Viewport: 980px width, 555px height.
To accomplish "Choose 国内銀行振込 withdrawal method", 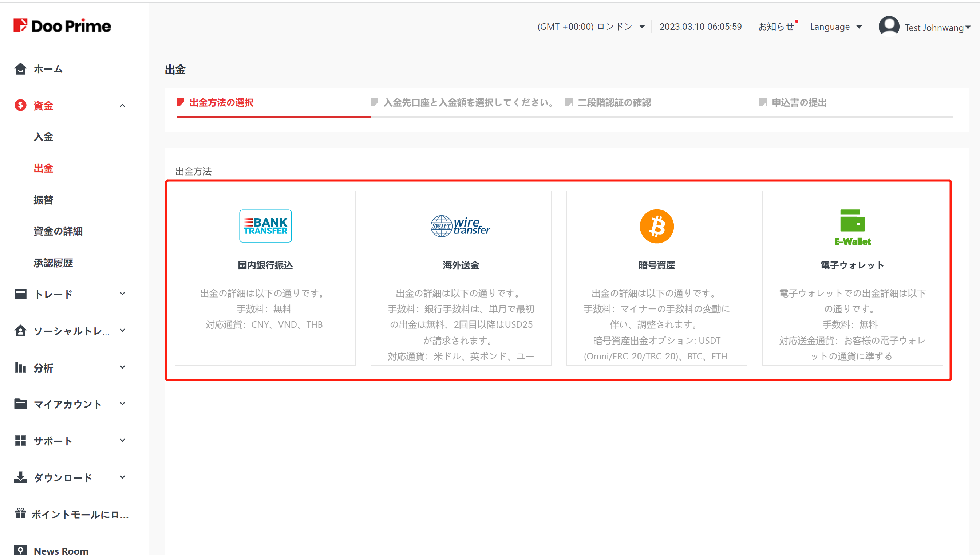I will click(x=265, y=278).
